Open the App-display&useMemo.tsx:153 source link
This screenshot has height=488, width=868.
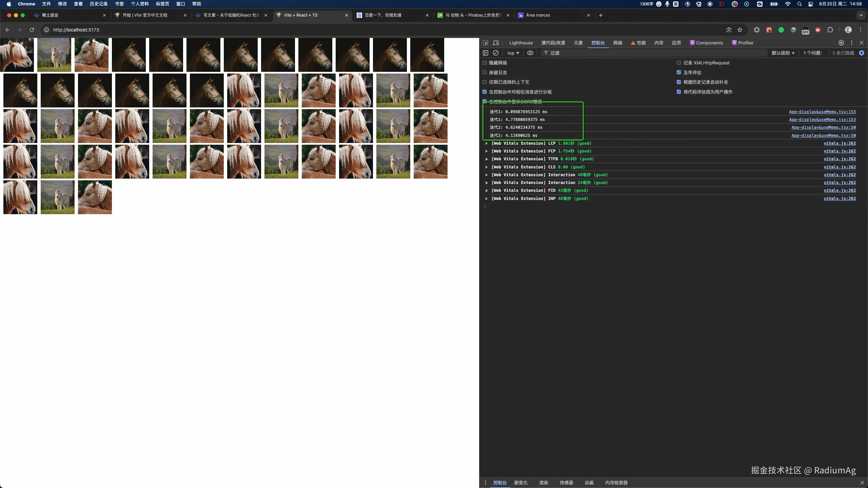(822, 112)
